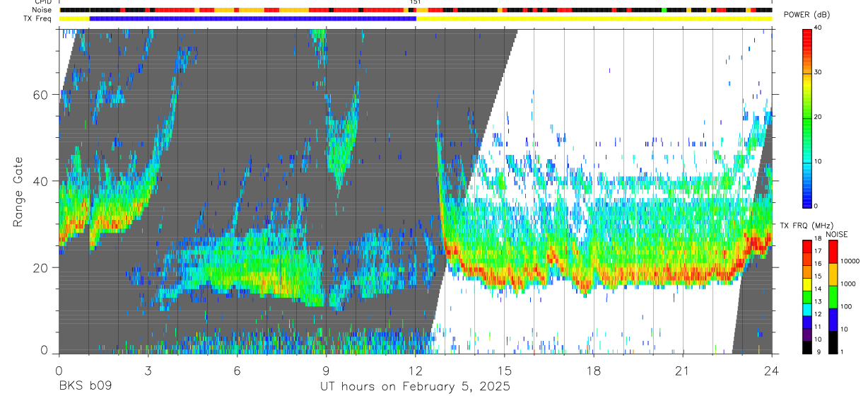Image resolution: width=868 pixels, height=401 pixels.
Task: Click the 'Range Gate' y-axis title
Action: point(17,191)
